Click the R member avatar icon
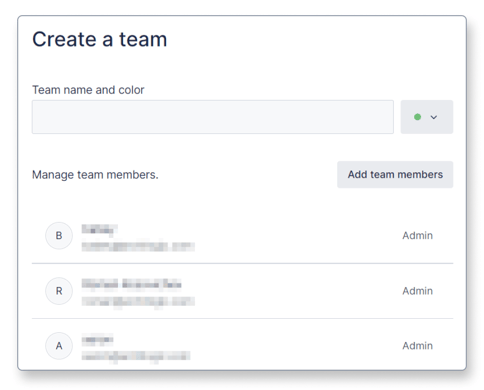 (59, 291)
